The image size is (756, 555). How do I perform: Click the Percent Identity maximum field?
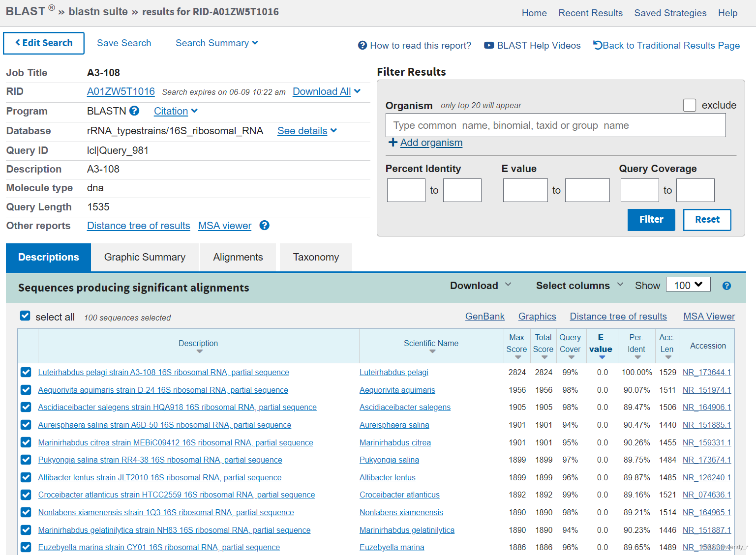pyautogui.click(x=462, y=190)
